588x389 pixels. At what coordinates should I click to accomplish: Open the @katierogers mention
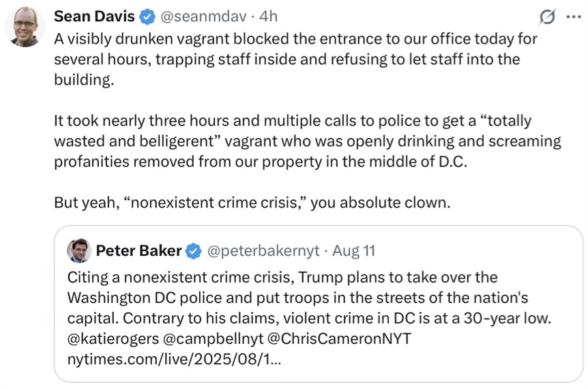(113, 338)
